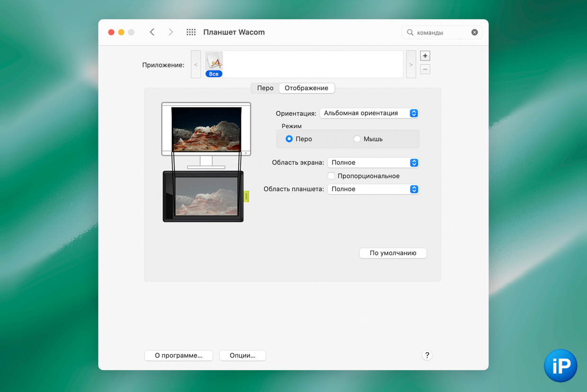Expand the "Область планшета" dropdown

tap(373, 189)
